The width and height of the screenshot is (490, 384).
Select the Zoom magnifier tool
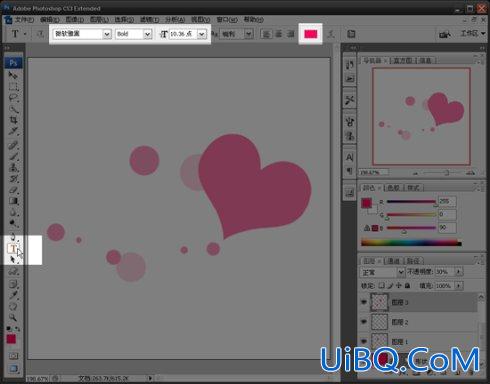13,317
